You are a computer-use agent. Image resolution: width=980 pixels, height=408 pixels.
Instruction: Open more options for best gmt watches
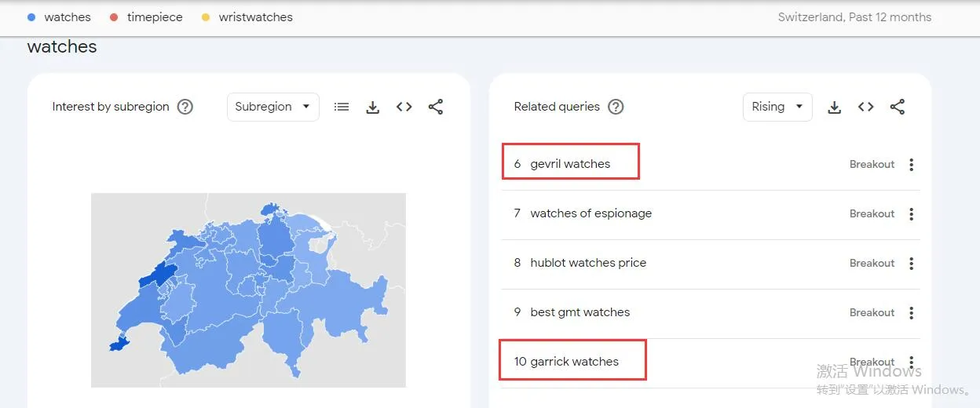[x=912, y=313]
